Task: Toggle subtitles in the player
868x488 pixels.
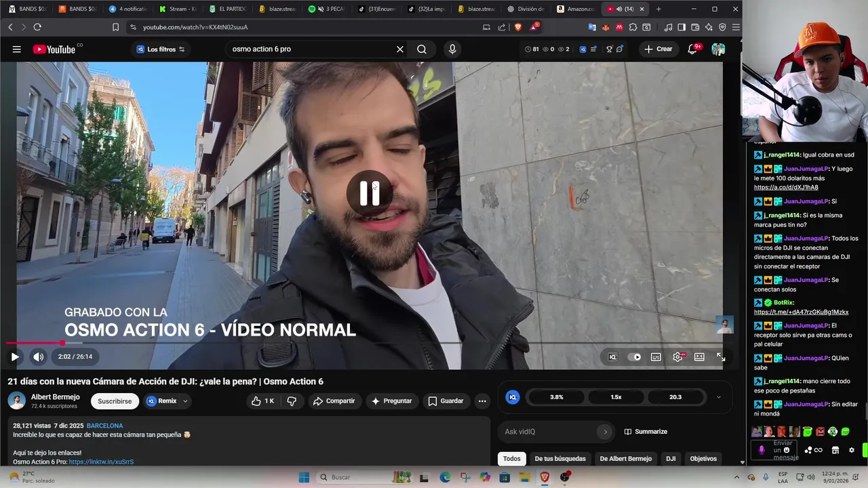Action: (656, 357)
